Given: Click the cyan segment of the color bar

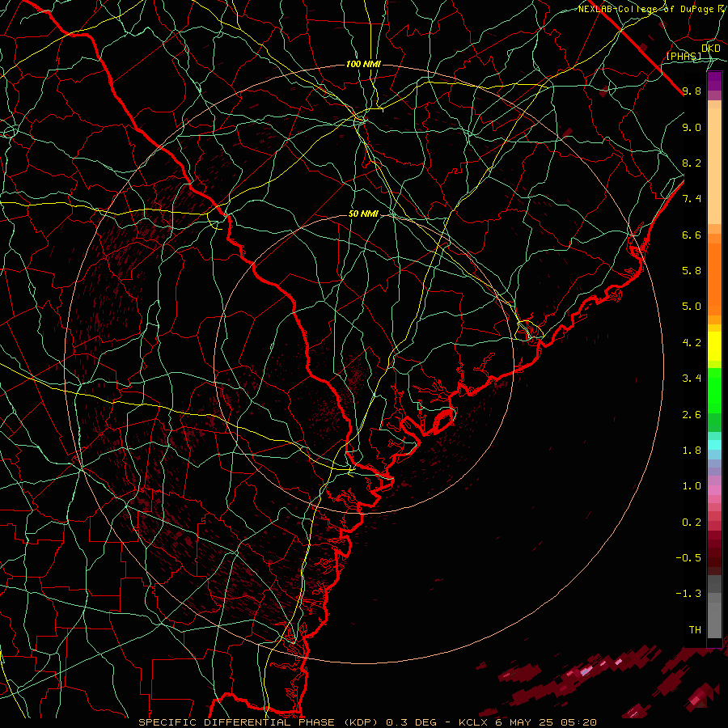Looking at the screenshot, I should 714,445.
